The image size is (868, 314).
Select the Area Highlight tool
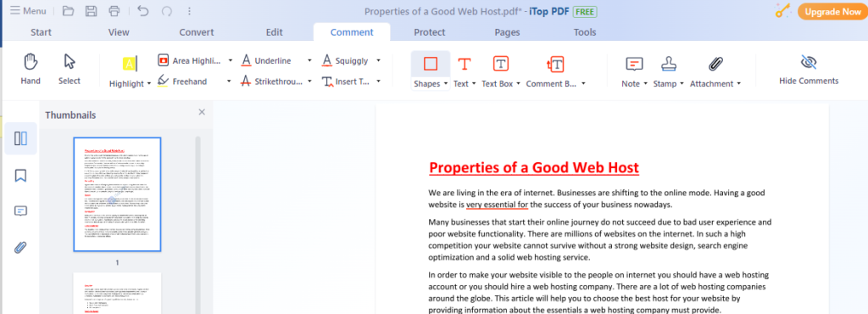(188, 60)
